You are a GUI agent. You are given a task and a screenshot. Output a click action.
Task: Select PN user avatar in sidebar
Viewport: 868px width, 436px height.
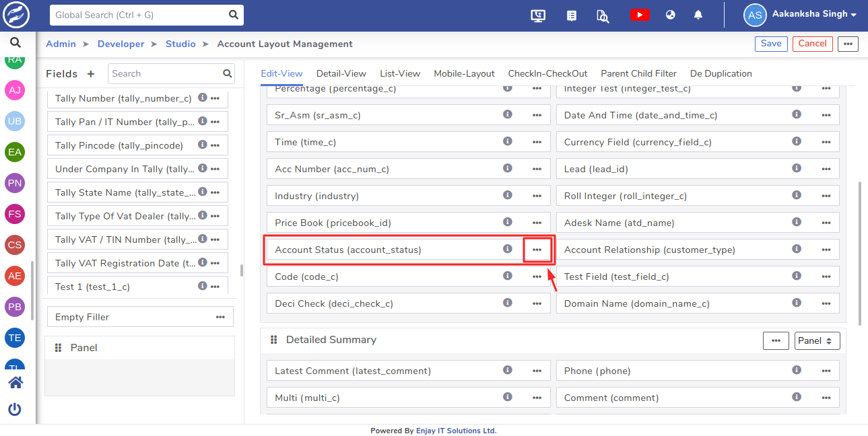[15, 183]
